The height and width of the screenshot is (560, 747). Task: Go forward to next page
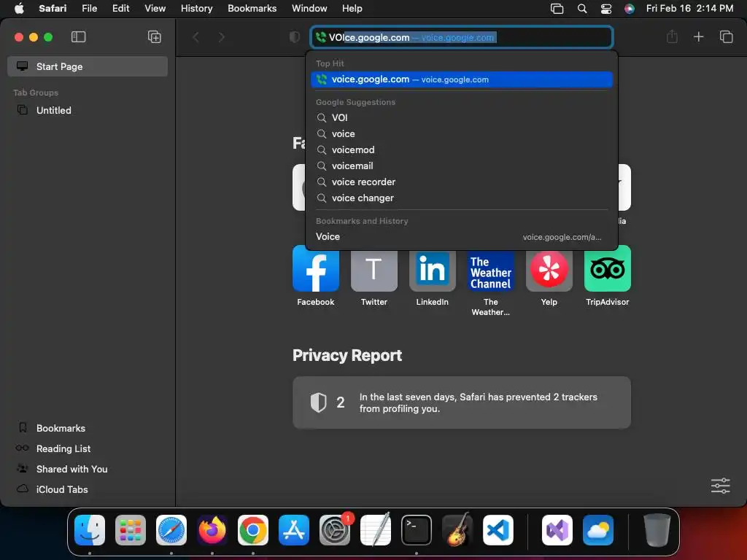point(222,37)
